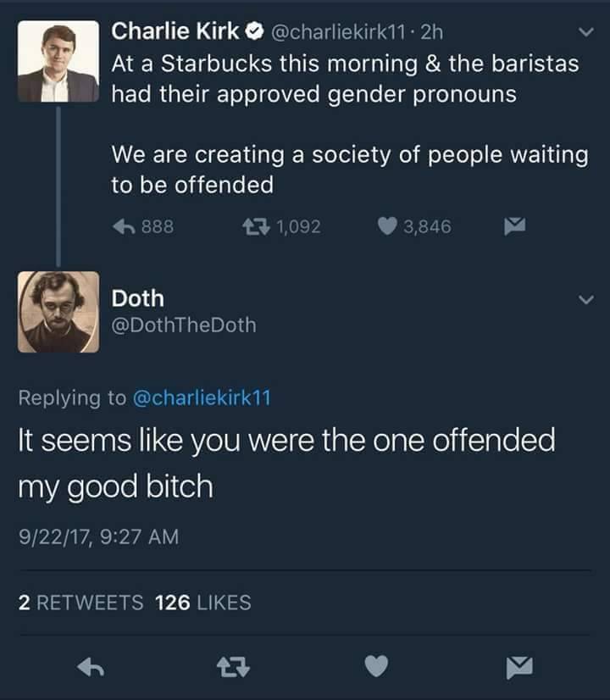Screen dimensions: 610x700
Task: Click the Charlie Kirk display name
Action: click(175, 32)
